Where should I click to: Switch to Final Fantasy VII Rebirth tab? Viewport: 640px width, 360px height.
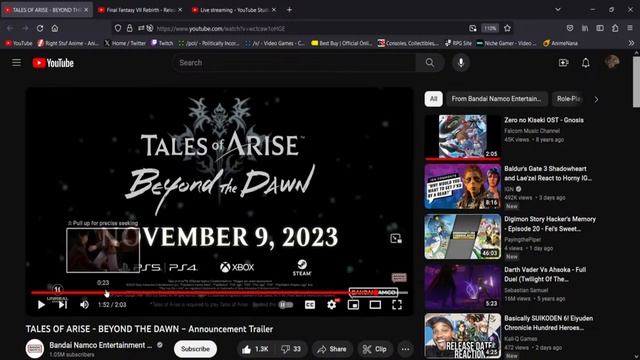point(140,10)
